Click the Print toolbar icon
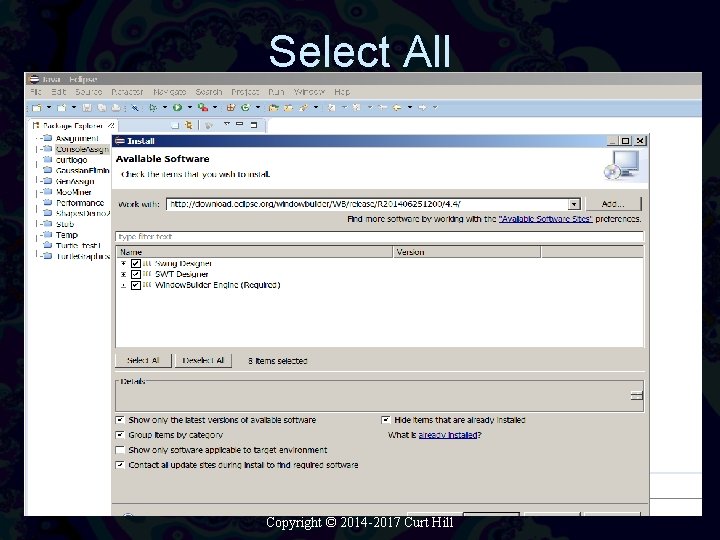The height and width of the screenshot is (540, 720). coord(116,108)
